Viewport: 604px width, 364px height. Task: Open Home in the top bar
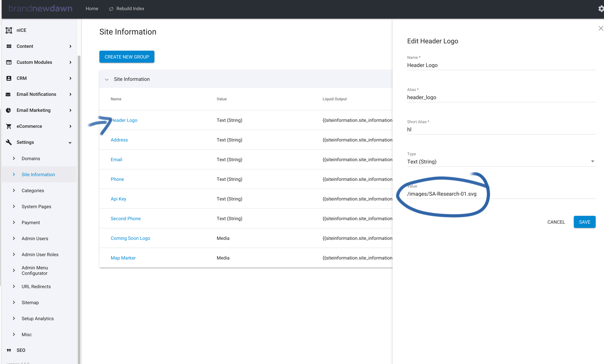pyautogui.click(x=92, y=8)
